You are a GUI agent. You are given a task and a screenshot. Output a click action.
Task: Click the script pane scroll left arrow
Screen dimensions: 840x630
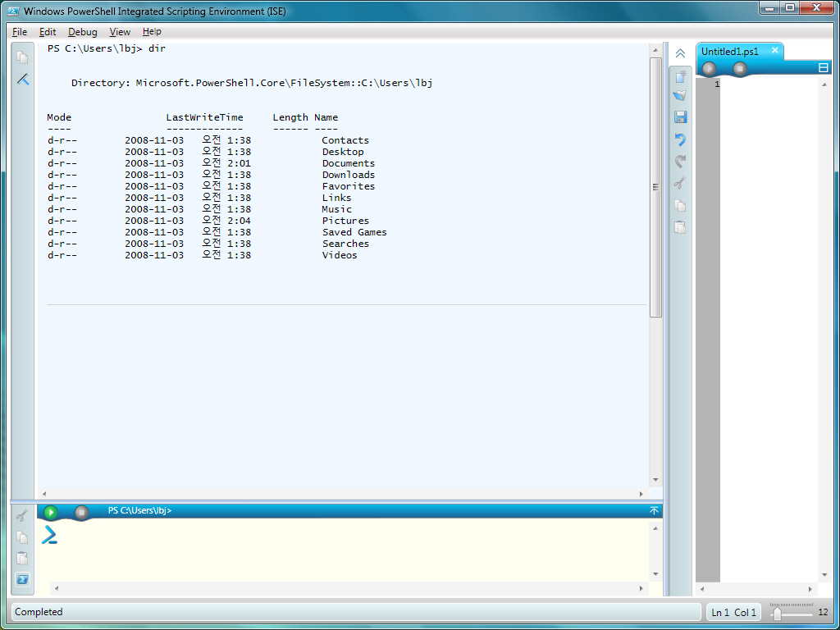[703, 589]
